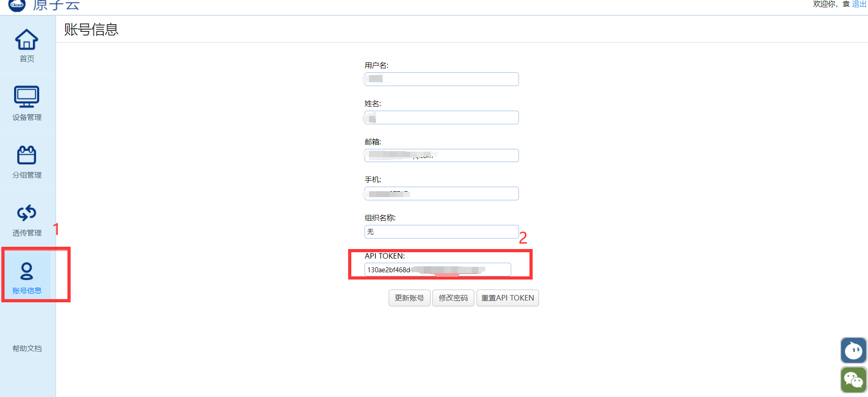The height and width of the screenshot is (397, 868).
Task: Open the 首页 home icon in sidebar
Action: pos(27,40)
